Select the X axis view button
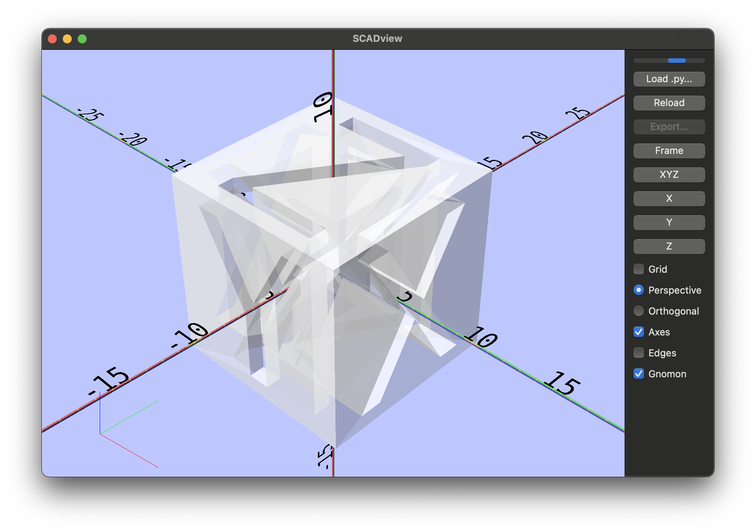This screenshot has width=756, height=532. pos(669,199)
